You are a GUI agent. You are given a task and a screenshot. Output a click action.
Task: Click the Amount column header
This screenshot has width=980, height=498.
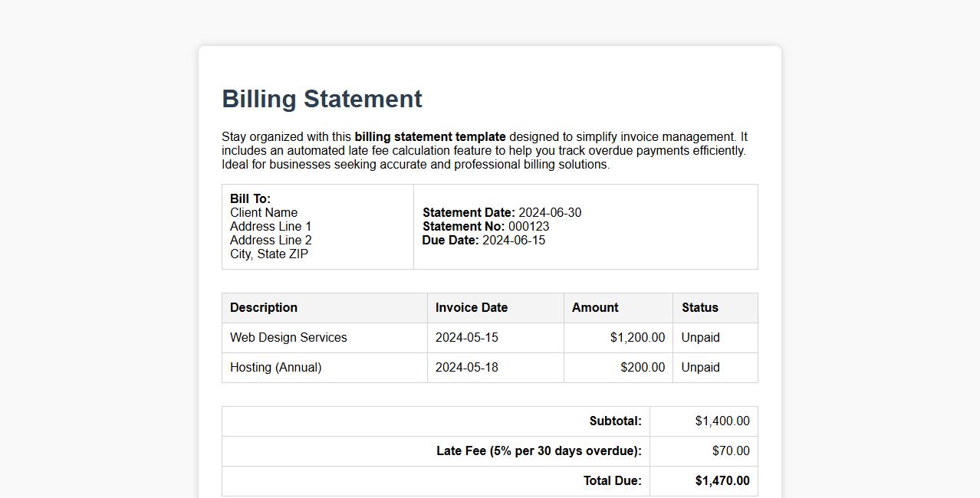594,307
